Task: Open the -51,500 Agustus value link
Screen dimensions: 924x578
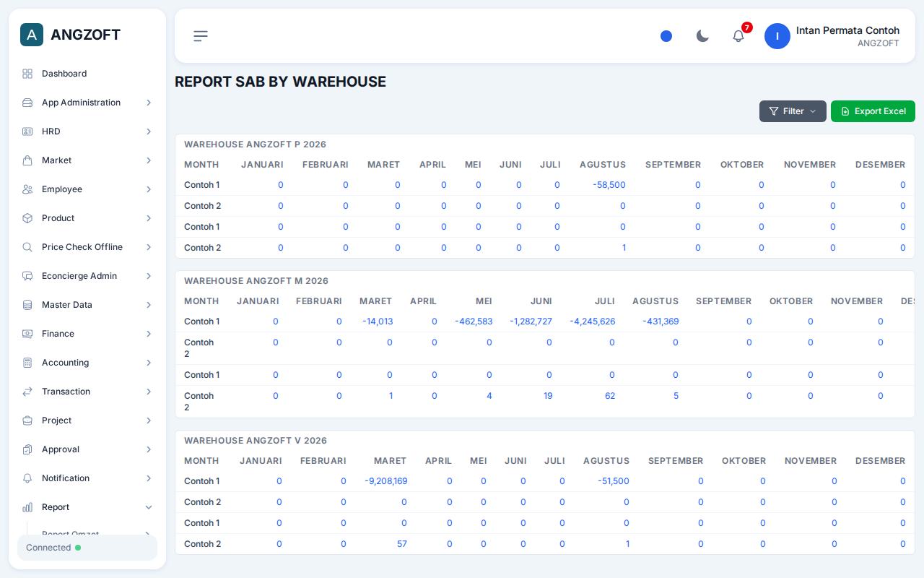Action: point(614,481)
